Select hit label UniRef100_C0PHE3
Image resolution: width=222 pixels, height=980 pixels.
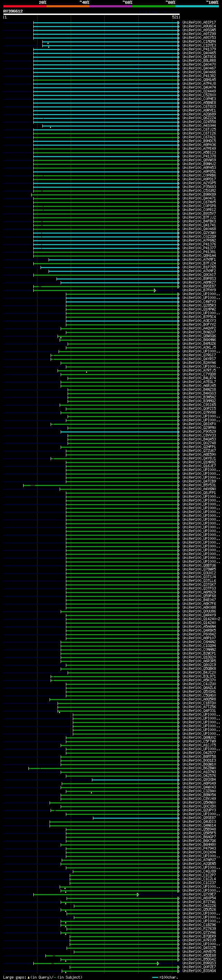click(199, 99)
